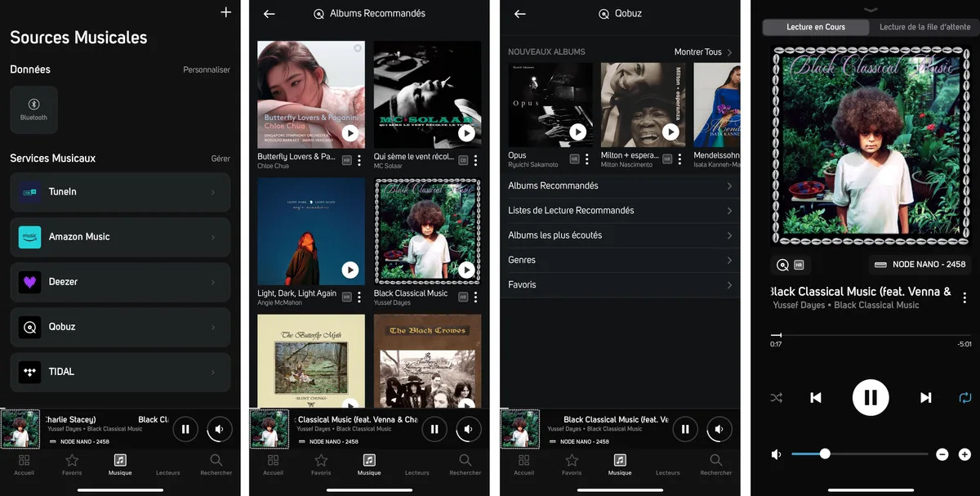Open options menu for Black Classical Music album
The height and width of the screenshot is (496, 980).
pos(476,297)
